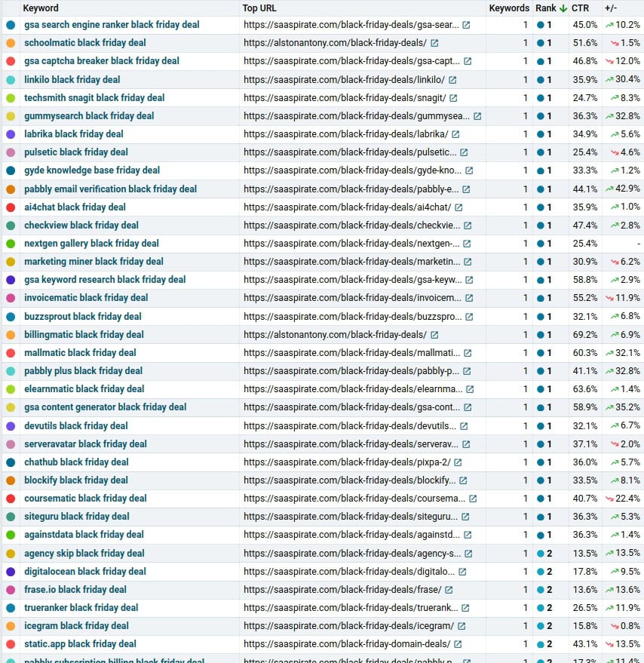Open external link icon for gsa search engine ranker URL
Image resolution: width=644 pixels, height=663 pixels.
466,25
